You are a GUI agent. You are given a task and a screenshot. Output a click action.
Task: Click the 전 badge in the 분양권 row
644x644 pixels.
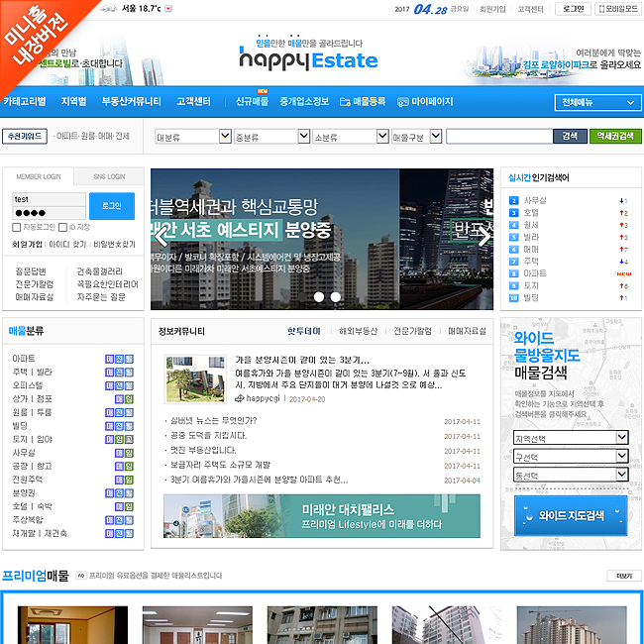click(119, 492)
